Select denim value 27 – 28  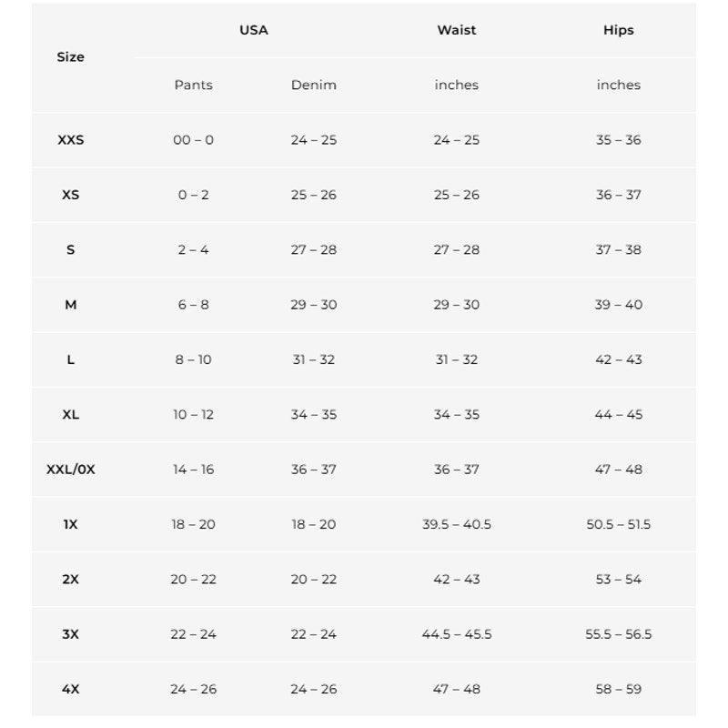click(x=314, y=249)
